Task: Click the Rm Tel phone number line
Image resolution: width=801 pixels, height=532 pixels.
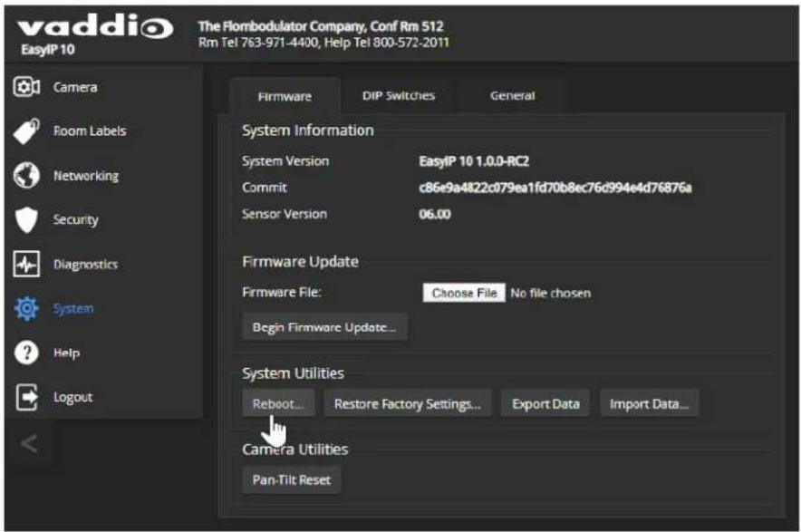Action: pos(323,43)
